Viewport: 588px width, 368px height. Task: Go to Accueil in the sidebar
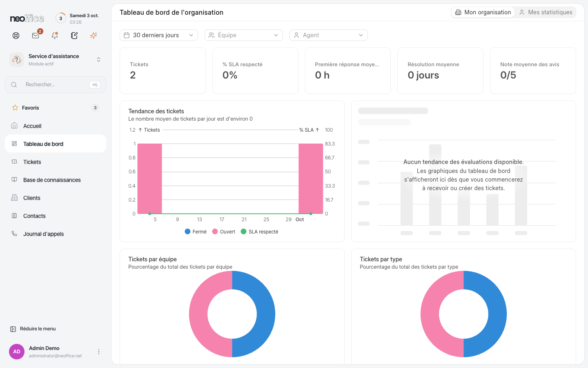point(56,126)
